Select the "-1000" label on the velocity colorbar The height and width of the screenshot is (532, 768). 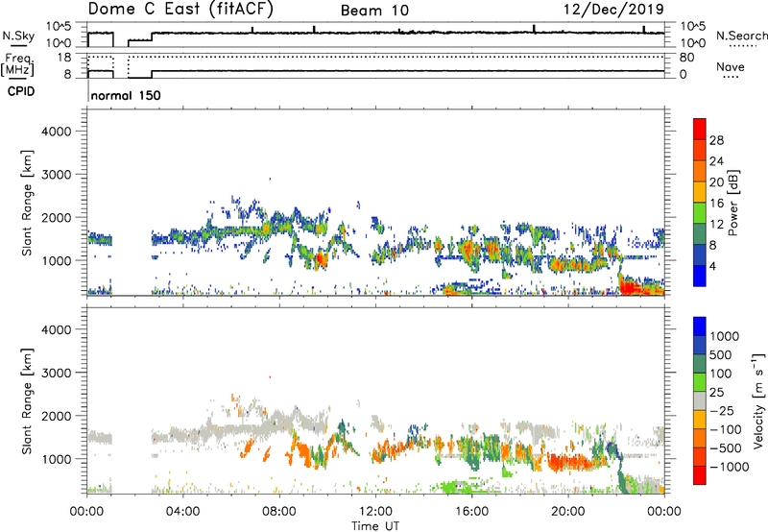pyautogui.click(x=729, y=467)
